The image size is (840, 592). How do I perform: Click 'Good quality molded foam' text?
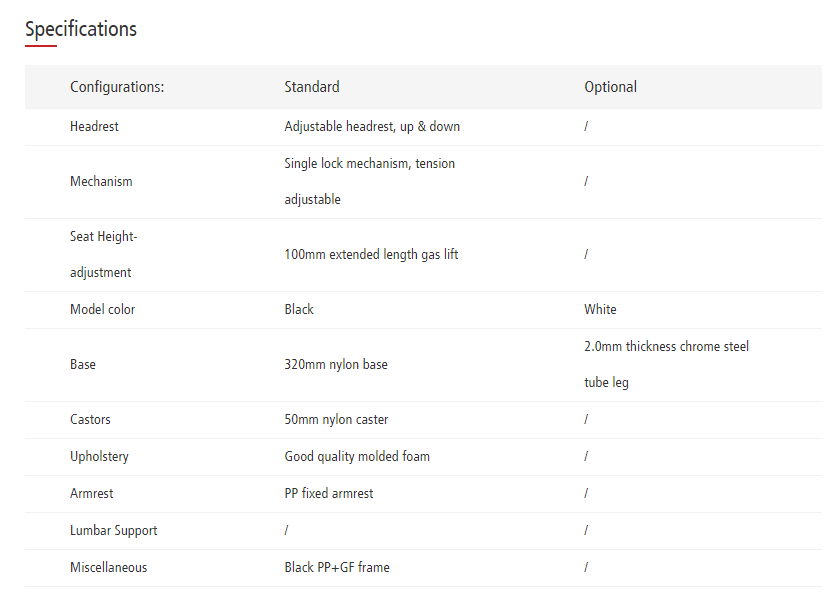(357, 457)
